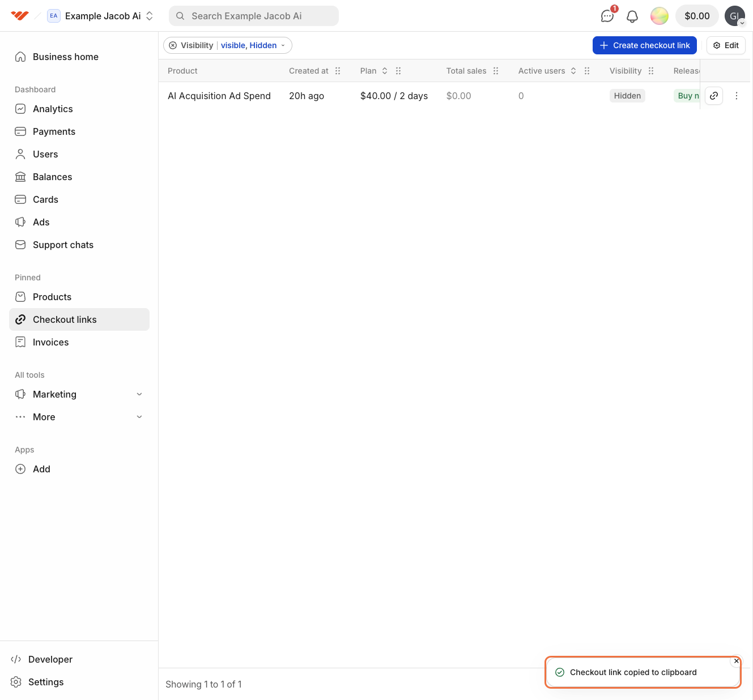
Task: Open pinned Products page
Action: (x=79, y=297)
